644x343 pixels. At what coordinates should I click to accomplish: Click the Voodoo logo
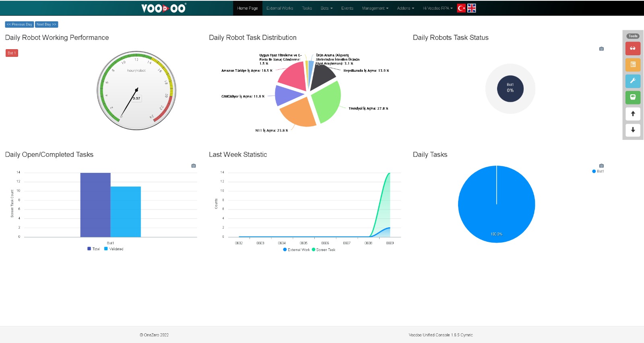[x=164, y=8]
